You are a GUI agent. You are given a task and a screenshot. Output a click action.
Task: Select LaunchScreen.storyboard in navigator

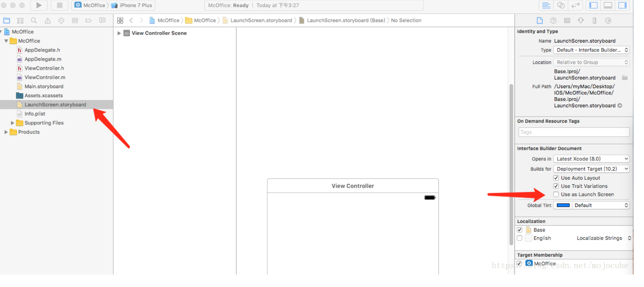click(55, 105)
